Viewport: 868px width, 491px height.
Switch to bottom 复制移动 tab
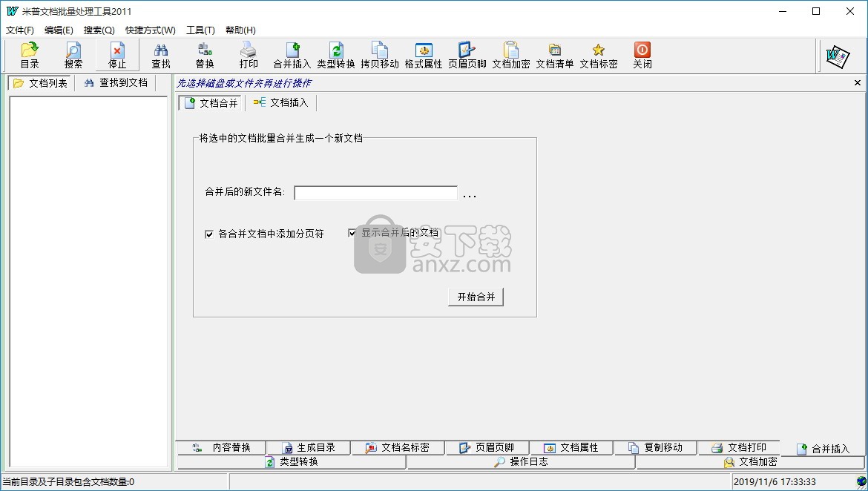tap(656, 447)
